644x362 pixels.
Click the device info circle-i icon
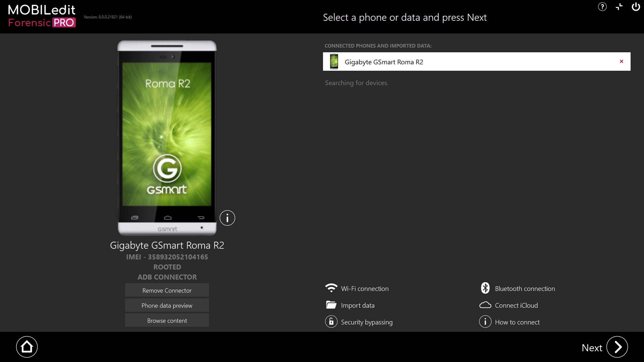click(227, 218)
